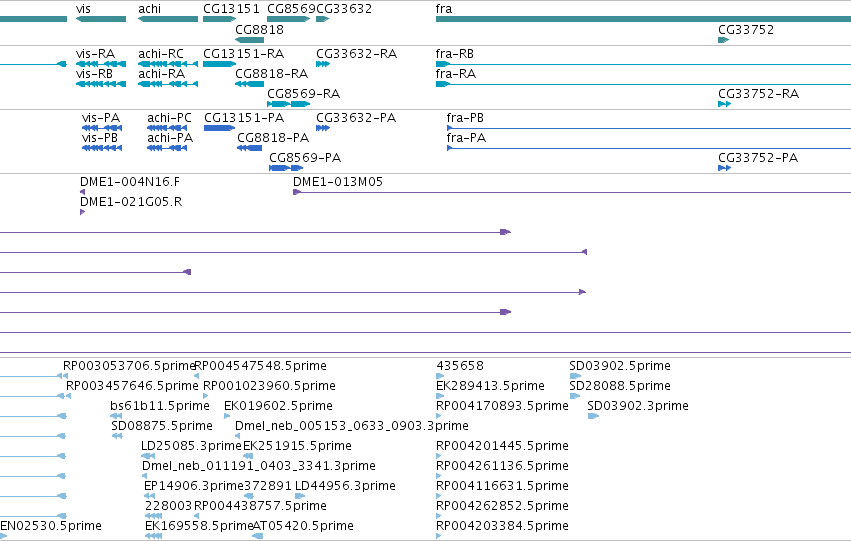This screenshot has width=851, height=541.
Task: Click Dmel_neb_005153_0633_0903.3prime label
Action: (x=352, y=426)
